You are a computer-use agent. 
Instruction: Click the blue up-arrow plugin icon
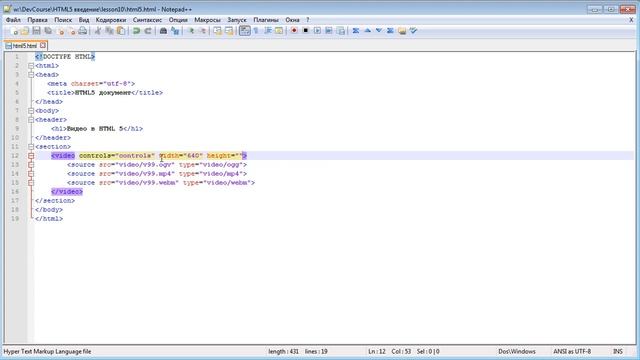[367, 31]
